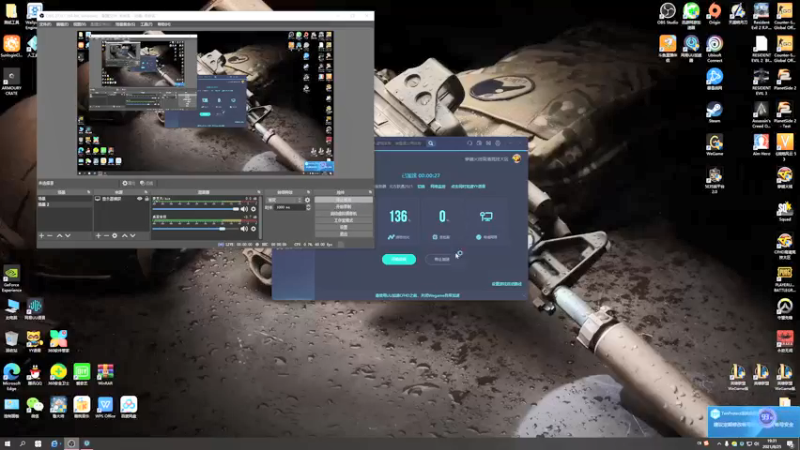This screenshot has width=800, height=450.
Task: Click Properties button above OBS Sources panel
Action: coord(129,183)
